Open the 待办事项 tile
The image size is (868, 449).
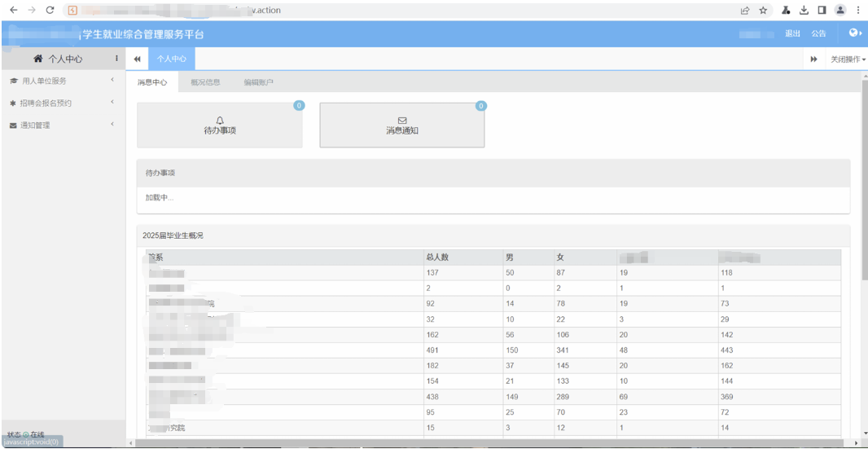tap(220, 125)
